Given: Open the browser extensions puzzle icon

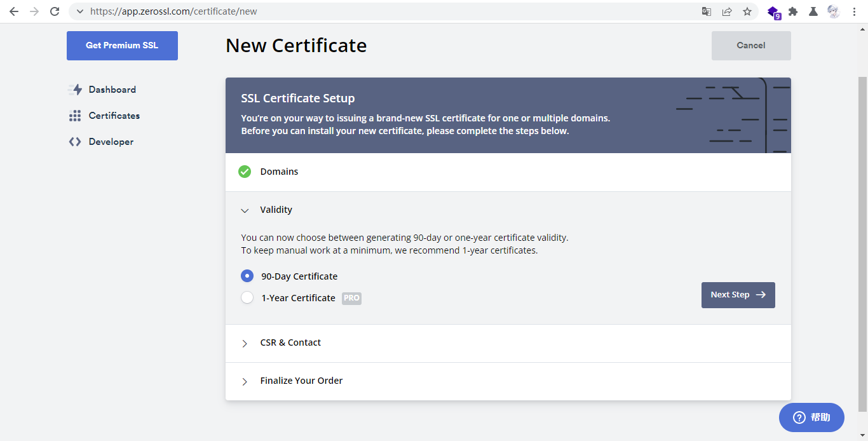Looking at the screenshot, I should pyautogui.click(x=793, y=11).
